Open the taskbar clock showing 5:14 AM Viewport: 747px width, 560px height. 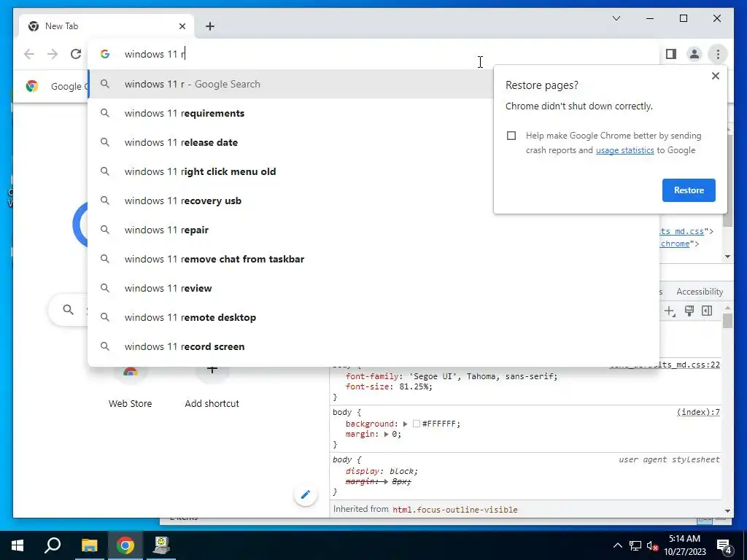(684, 545)
